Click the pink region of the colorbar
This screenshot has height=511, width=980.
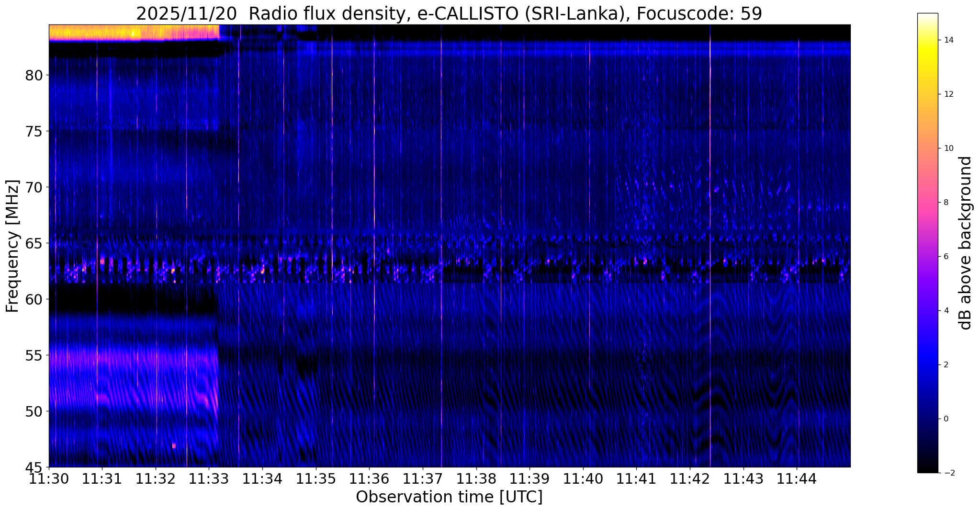point(927,203)
